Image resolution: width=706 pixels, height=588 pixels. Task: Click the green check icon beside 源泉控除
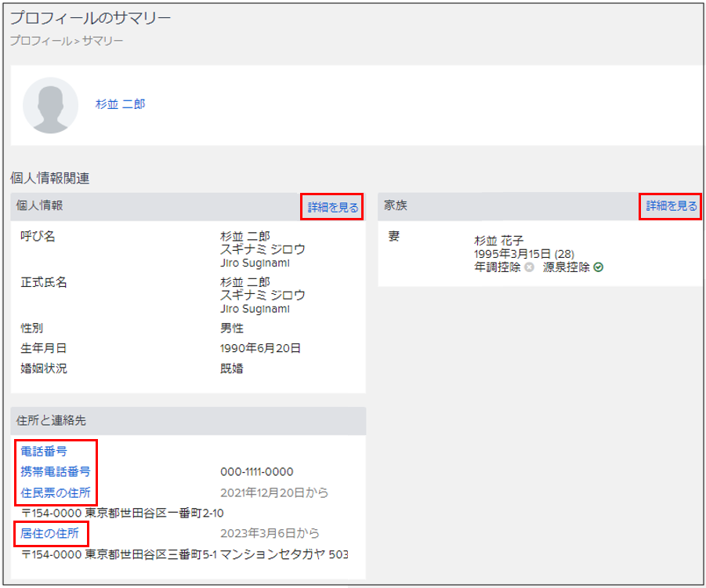[x=599, y=267]
